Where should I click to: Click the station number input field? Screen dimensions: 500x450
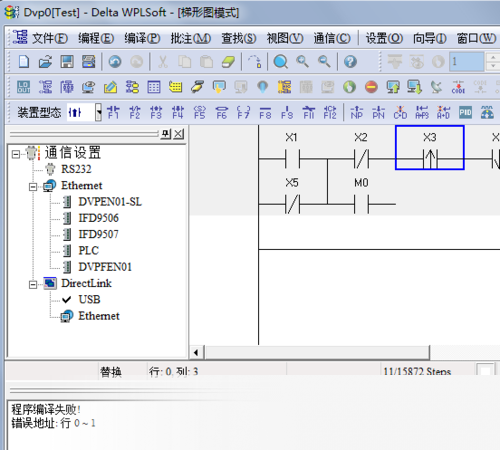(466, 62)
